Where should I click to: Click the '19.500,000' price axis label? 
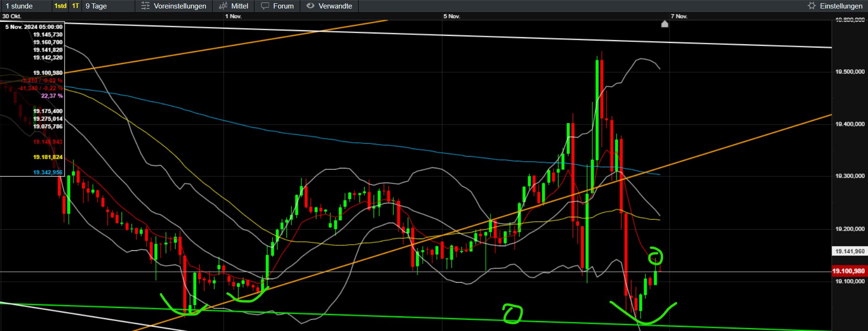850,72
